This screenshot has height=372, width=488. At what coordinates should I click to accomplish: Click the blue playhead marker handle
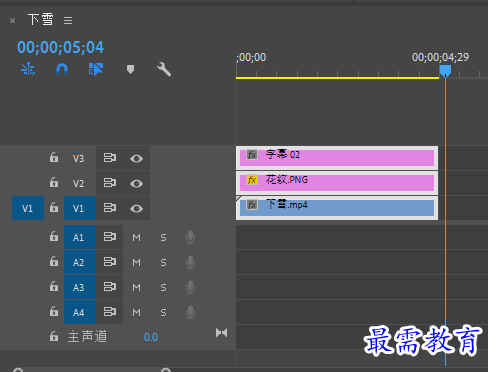tap(445, 71)
